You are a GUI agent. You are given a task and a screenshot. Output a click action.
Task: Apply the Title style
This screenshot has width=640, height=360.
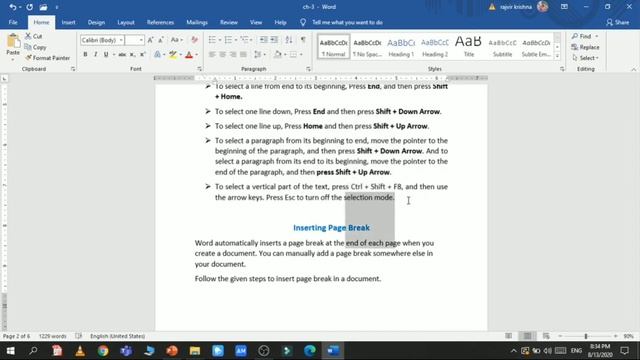coord(469,47)
